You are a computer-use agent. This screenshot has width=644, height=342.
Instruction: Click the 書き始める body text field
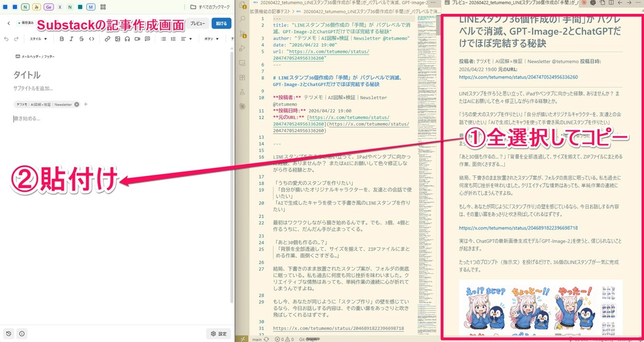[x=26, y=119]
